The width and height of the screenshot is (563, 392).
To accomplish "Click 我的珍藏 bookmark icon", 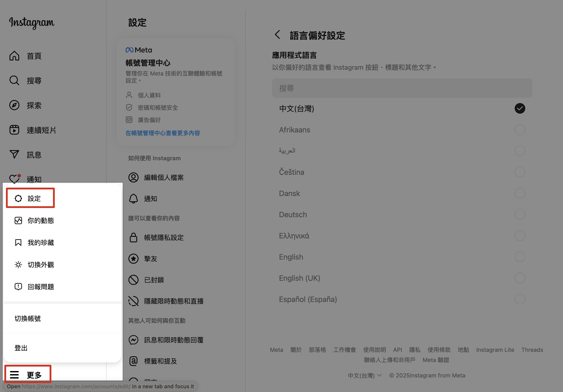I will 18,243.
